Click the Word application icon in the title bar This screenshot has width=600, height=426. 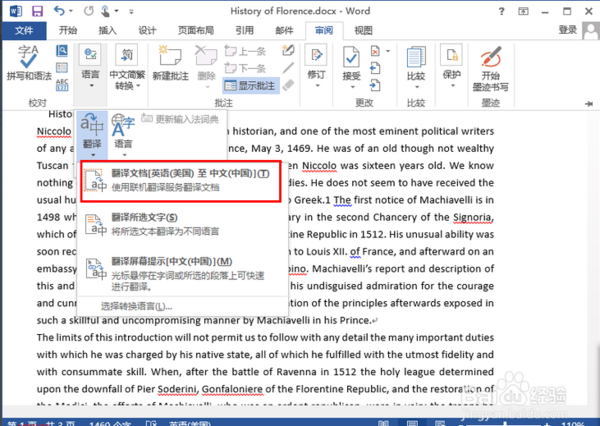coord(16,11)
